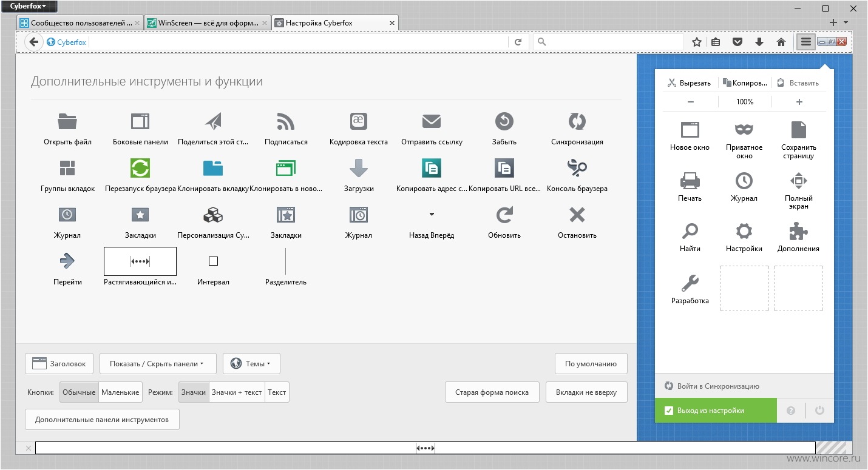This screenshot has width=868, height=470.
Task: Click Новое окно in menu panel
Action: pos(690,136)
